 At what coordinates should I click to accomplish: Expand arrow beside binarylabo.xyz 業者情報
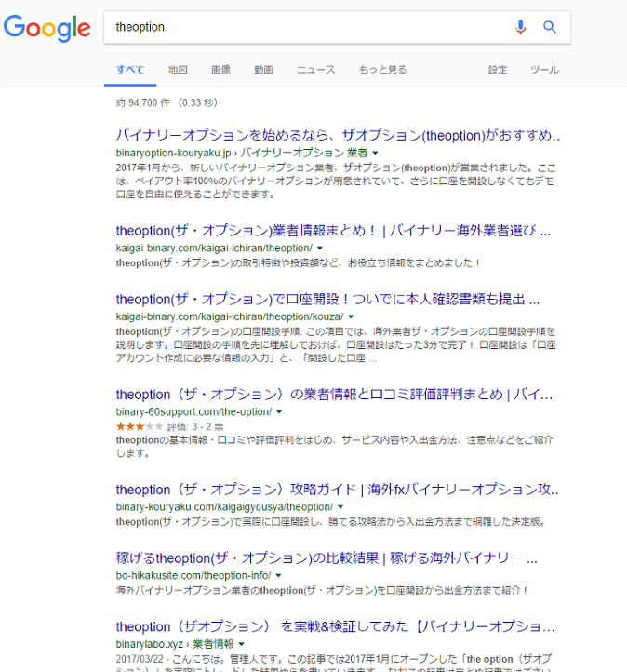pos(242,644)
